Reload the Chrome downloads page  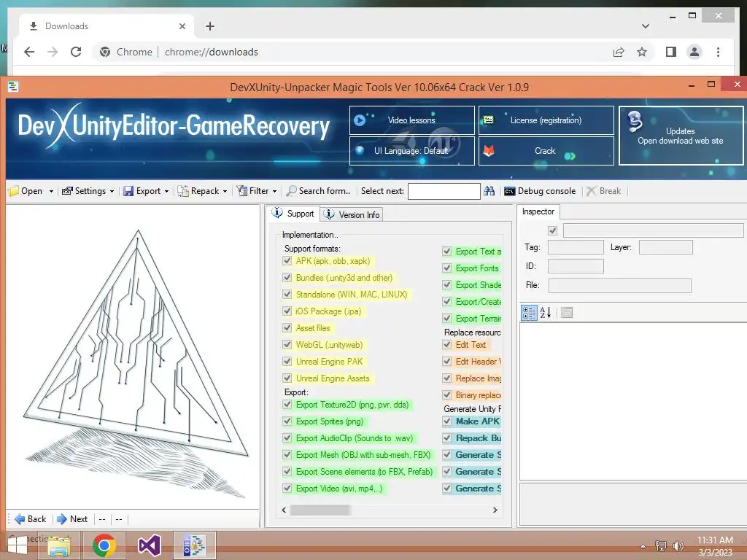[x=76, y=52]
